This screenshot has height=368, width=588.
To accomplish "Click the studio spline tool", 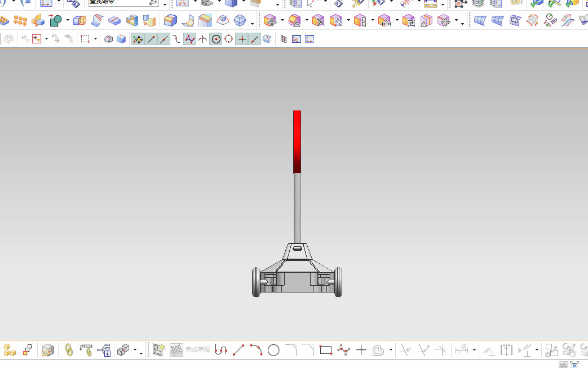I will 343,350.
